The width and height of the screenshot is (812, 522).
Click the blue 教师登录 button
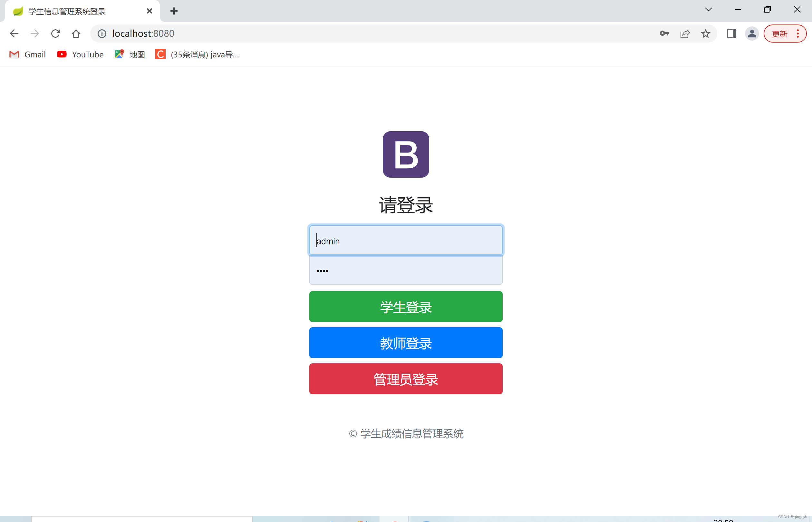(x=406, y=343)
